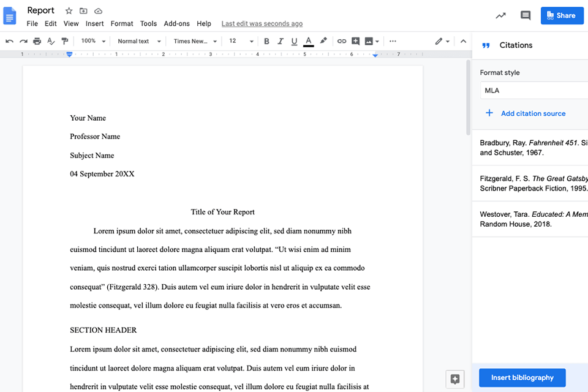Open the Editing mode pencil dropdown

click(x=442, y=41)
